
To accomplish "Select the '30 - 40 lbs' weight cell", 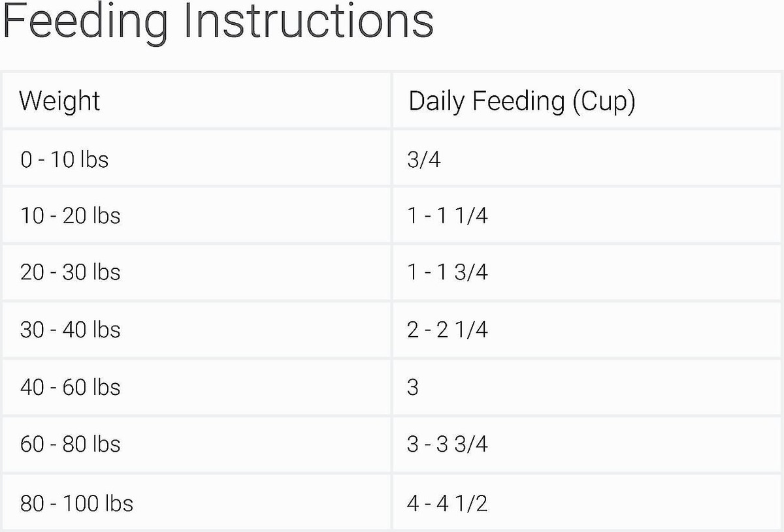I will pos(70,330).
